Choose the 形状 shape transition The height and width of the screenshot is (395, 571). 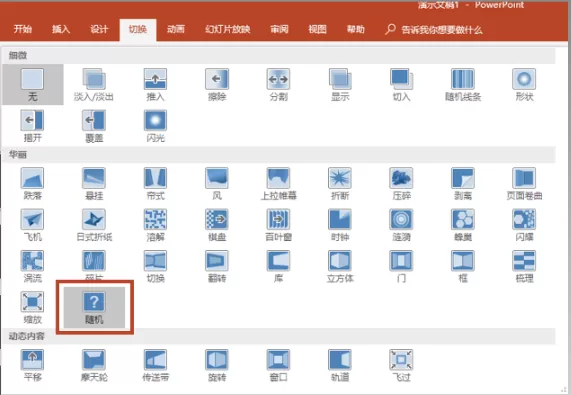(x=524, y=84)
